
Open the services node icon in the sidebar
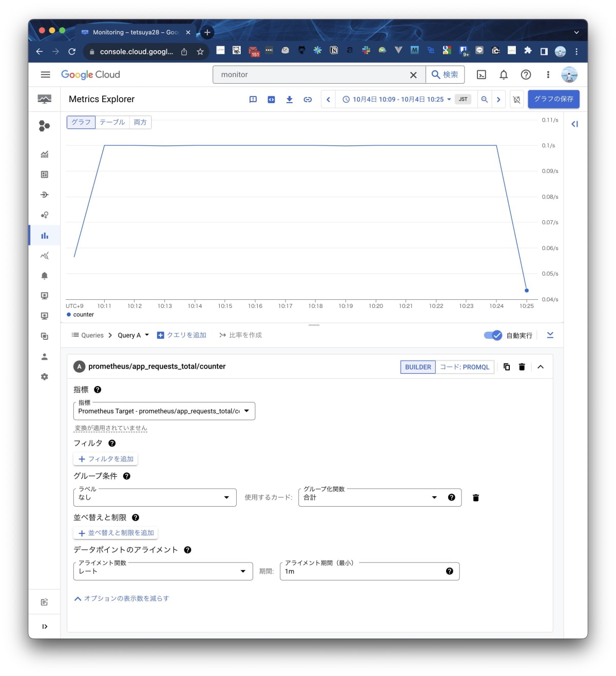[x=45, y=195]
